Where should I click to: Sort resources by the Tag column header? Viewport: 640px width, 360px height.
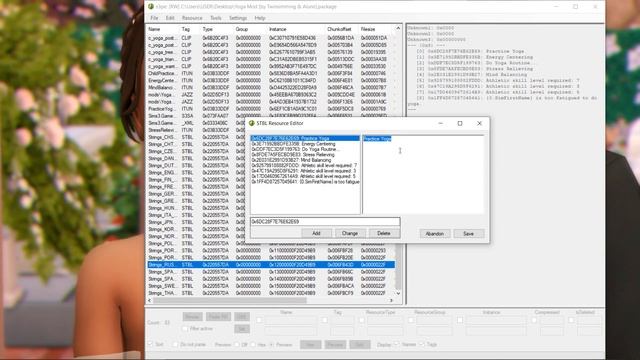tap(186, 29)
